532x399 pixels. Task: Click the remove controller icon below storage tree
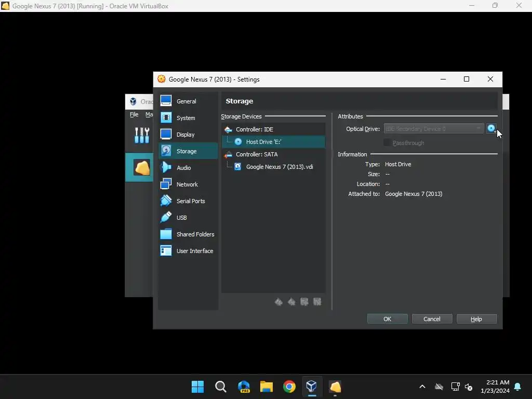(291, 302)
